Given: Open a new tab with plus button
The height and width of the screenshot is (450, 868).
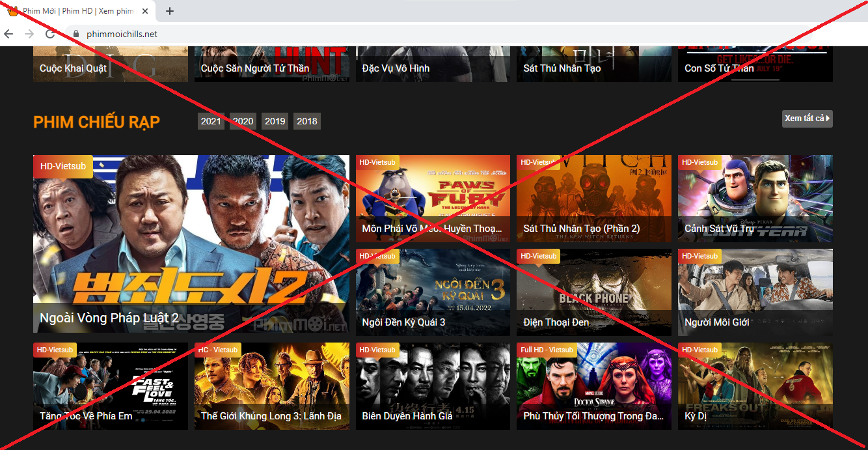Looking at the screenshot, I should (170, 11).
